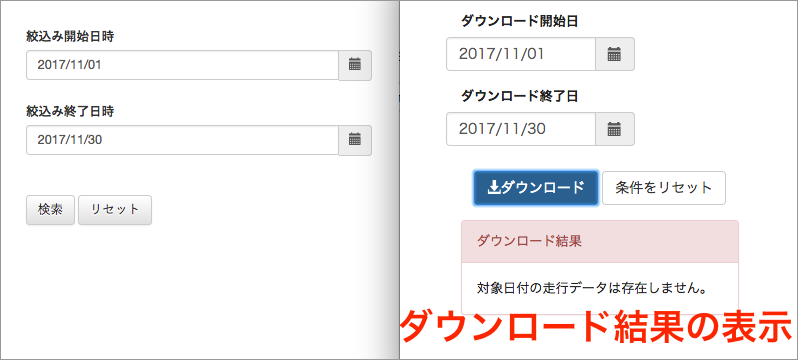This screenshot has width=798, height=360.
Task: Click the リセット button
Action: point(115,210)
